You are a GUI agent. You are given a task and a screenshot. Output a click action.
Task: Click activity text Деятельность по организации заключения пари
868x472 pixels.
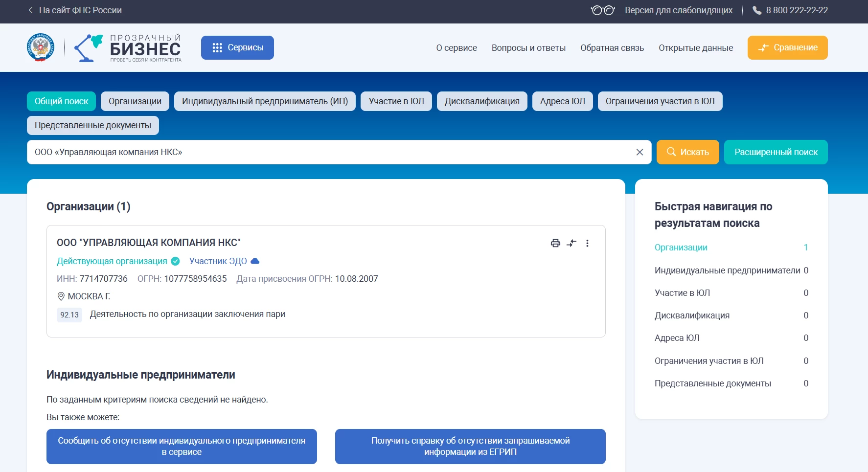tap(187, 314)
